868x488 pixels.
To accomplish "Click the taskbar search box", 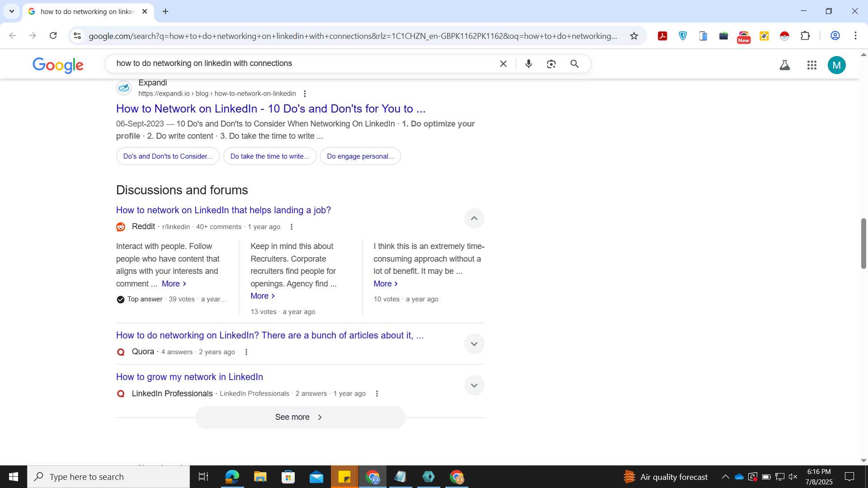I will click(x=108, y=477).
